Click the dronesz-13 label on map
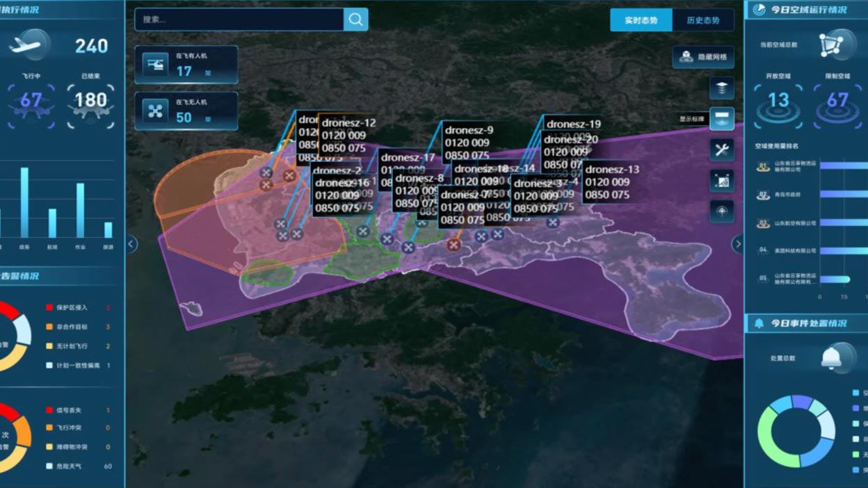This screenshot has height=488, width=868. pyautogui.click(x=612, y=170)
